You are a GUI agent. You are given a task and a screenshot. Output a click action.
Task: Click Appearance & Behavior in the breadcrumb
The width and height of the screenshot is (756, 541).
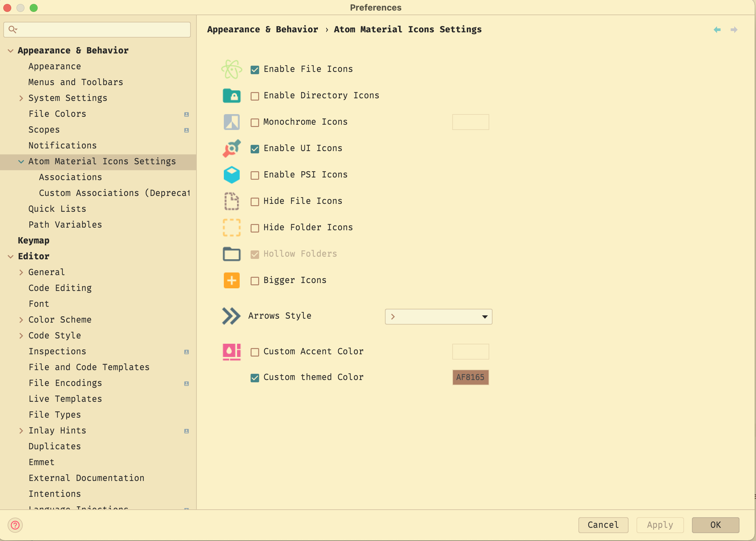(262, 29)
